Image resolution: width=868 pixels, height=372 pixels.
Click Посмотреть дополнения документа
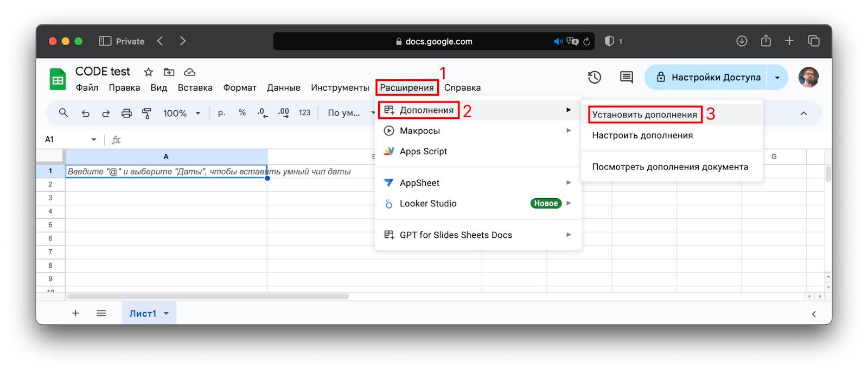pyautogui.click(x=672, y=167)
